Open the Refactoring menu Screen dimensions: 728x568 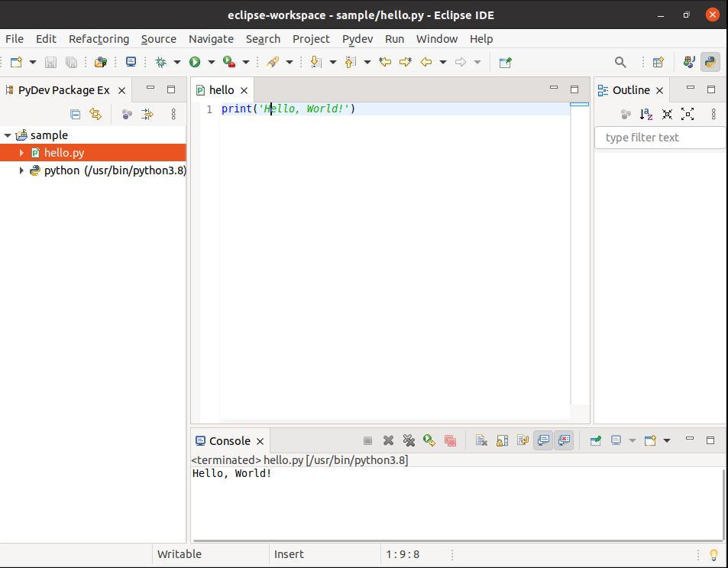(x=99, y=39)
